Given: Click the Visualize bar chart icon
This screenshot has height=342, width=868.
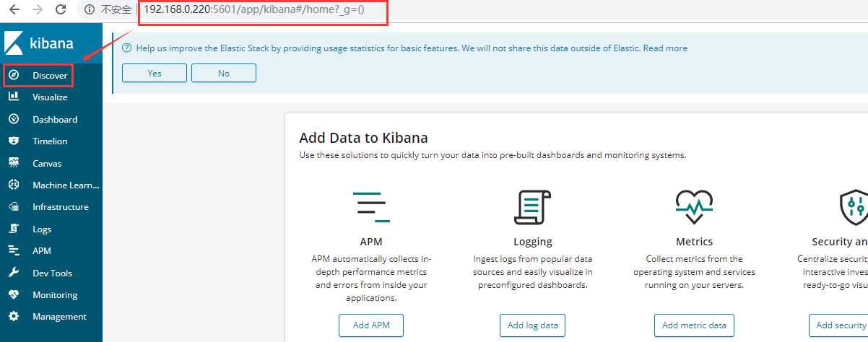Looking at the screenshot, I should 14,97.
